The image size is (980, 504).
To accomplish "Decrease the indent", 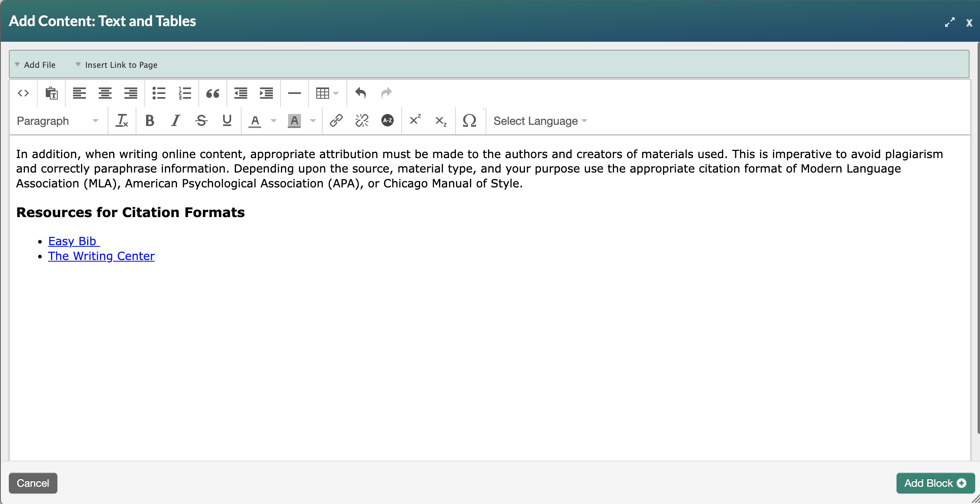I will pos(241,93).
